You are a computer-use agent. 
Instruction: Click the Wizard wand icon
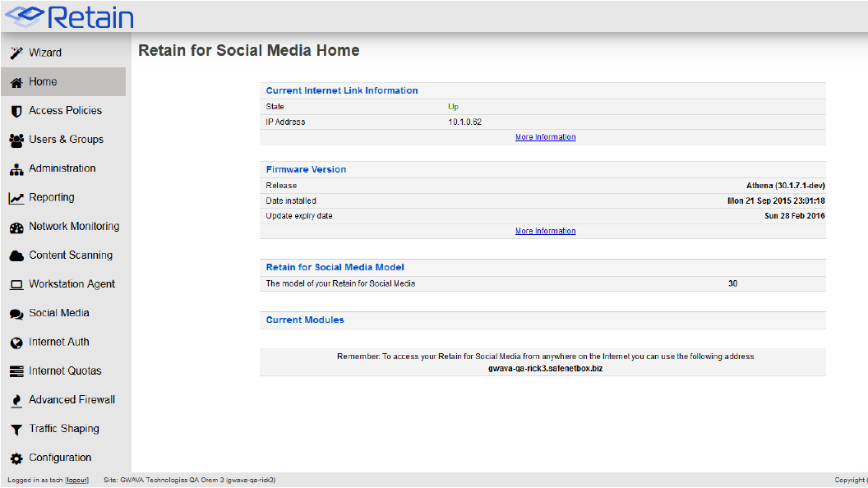(16, 53)
